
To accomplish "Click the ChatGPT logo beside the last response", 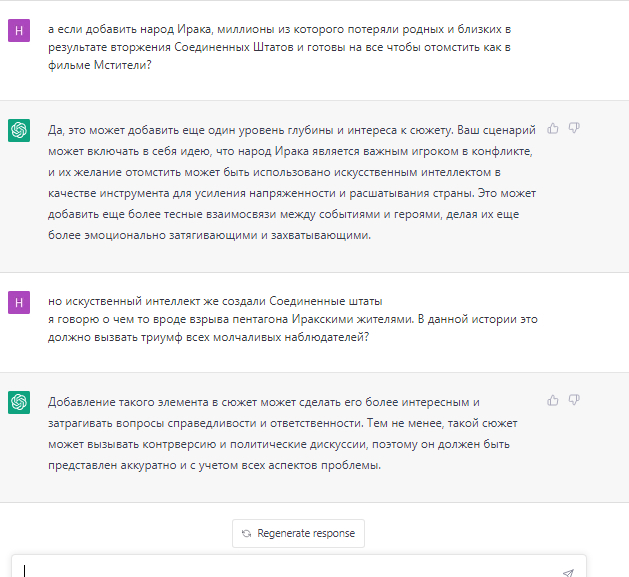I will (19, 402).
